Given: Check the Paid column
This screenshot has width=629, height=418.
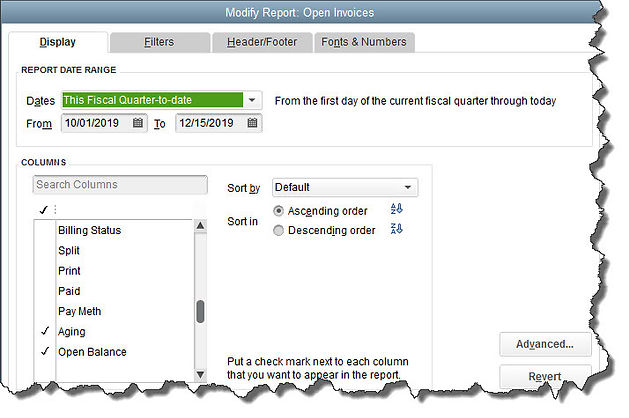Looking at the screenshot, I should click(x=45, y=291).
